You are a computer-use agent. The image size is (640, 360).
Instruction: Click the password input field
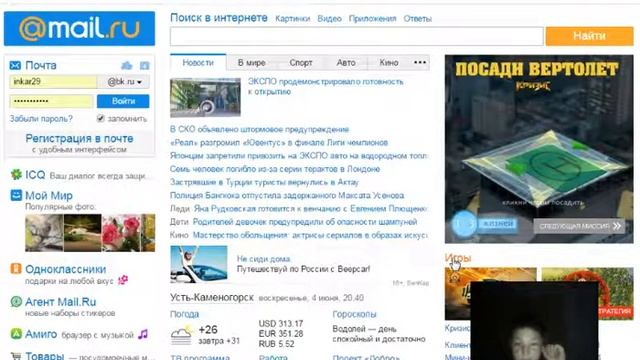[51, 101]
